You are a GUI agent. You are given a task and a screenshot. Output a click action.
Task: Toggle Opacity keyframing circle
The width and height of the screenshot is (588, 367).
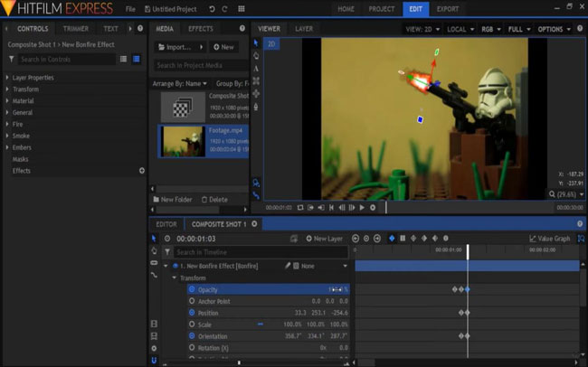[192, 289]
